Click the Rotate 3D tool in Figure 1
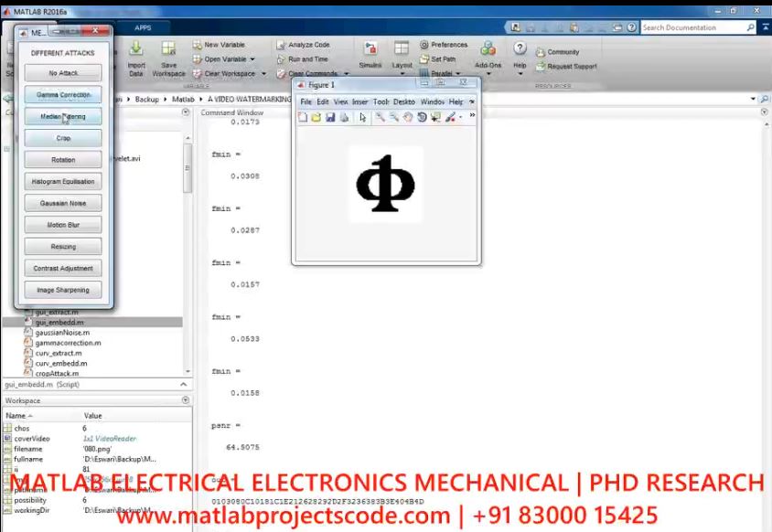 (x=422, y=118)
